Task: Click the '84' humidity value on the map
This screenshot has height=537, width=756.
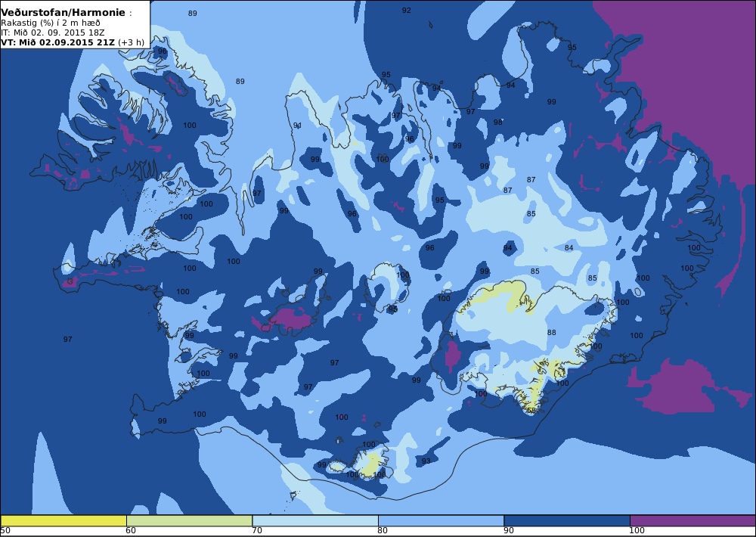Action: (x=569, y=248)
